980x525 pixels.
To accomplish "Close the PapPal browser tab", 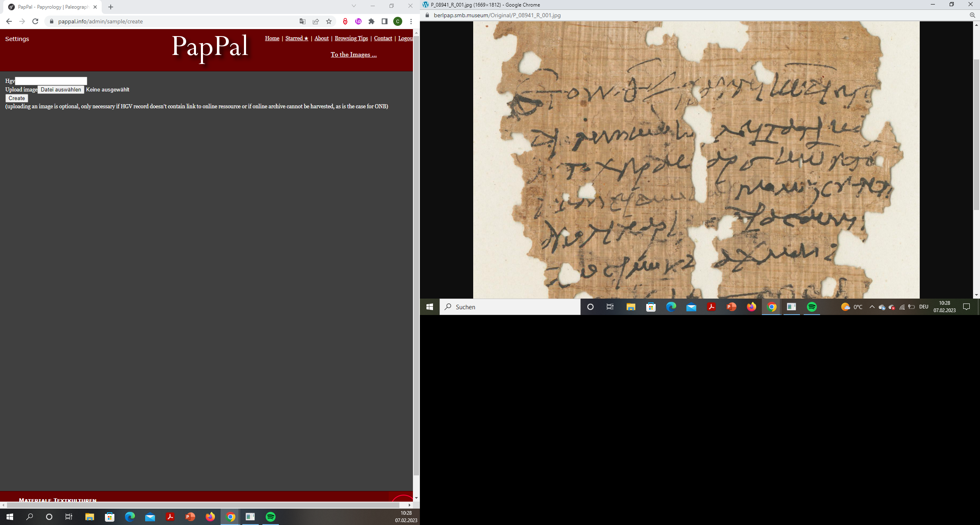I will click(95, 7).
